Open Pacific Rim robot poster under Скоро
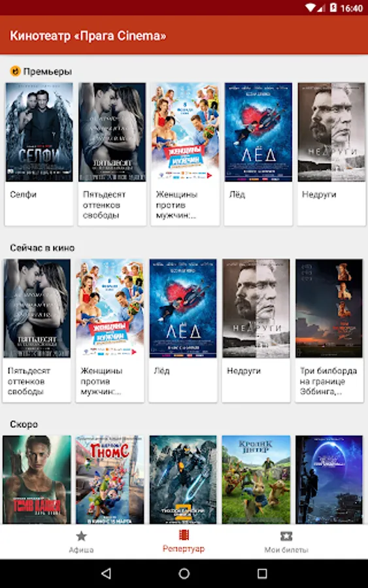The height and width of the screenshot is (588, 368). pos(182,480)
